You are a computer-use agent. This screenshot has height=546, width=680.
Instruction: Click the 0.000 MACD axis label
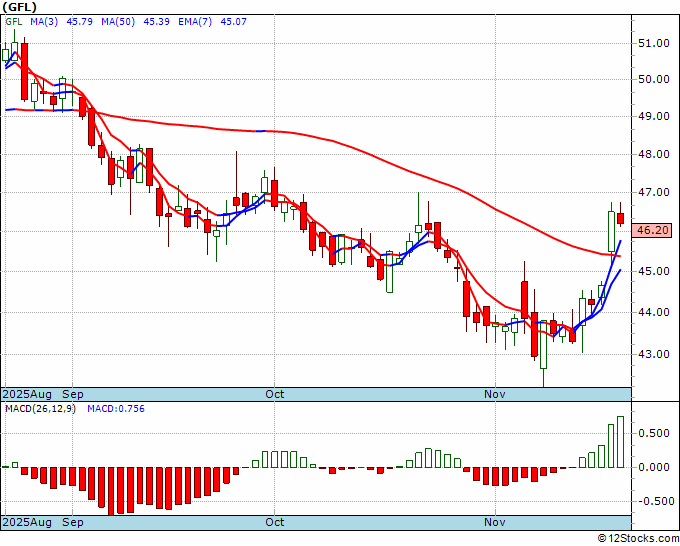point(654,467)
